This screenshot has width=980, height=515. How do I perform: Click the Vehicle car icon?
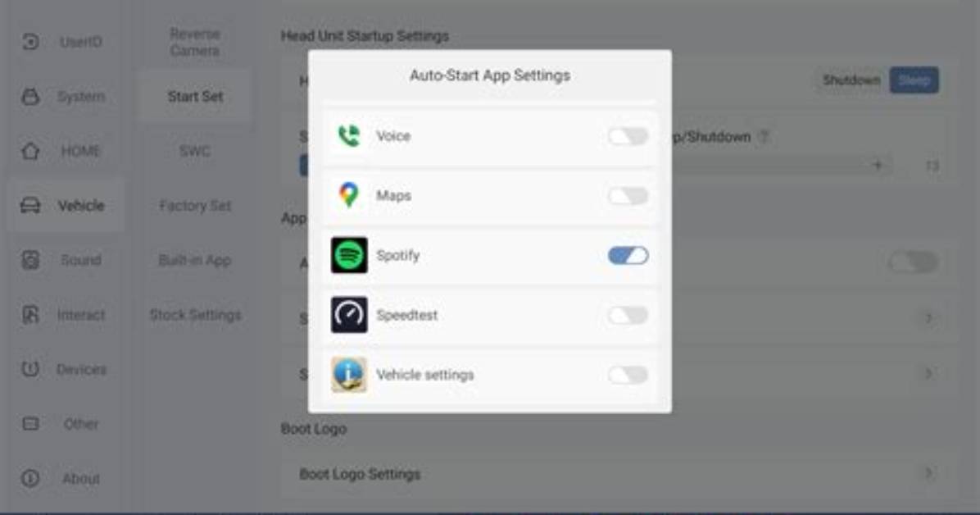30,205
